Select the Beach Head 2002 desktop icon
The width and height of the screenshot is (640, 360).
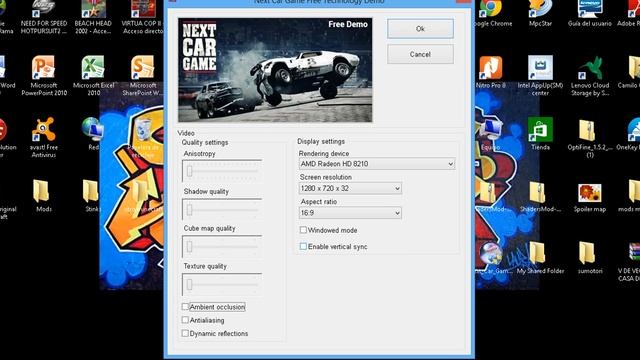point(93,16)
